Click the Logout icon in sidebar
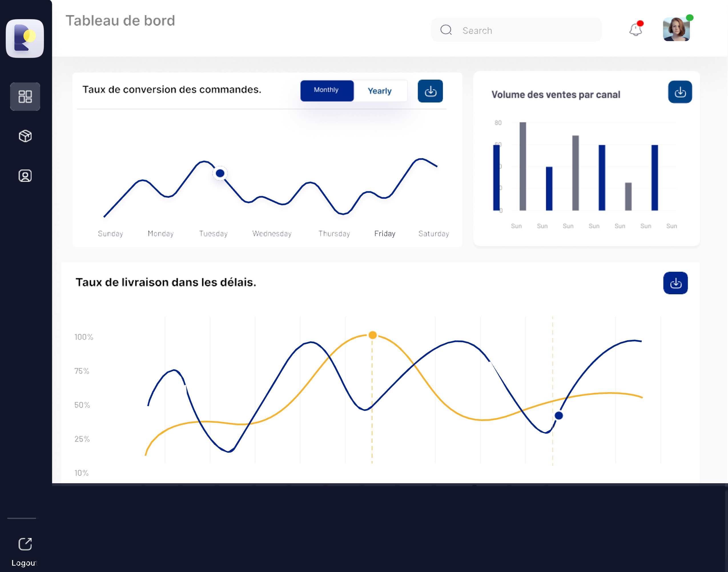This screenshot has width=728, height=572. pos(25,544)
